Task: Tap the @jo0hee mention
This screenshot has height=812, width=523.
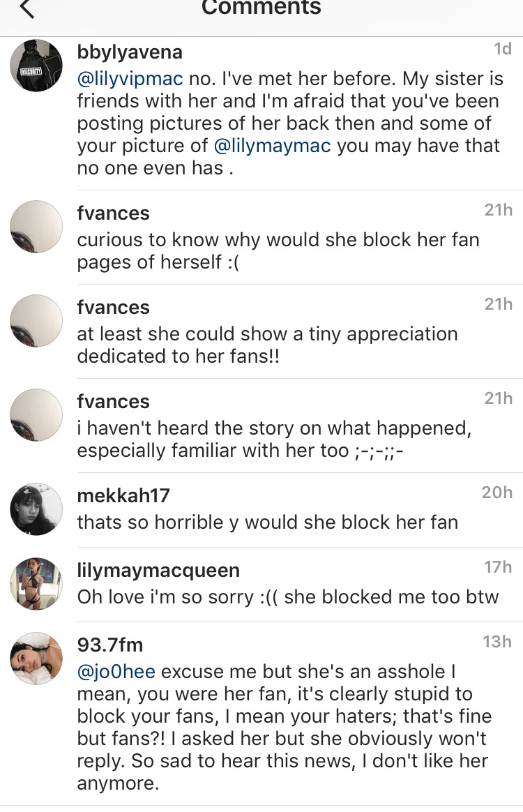Action: pos(116,672)
